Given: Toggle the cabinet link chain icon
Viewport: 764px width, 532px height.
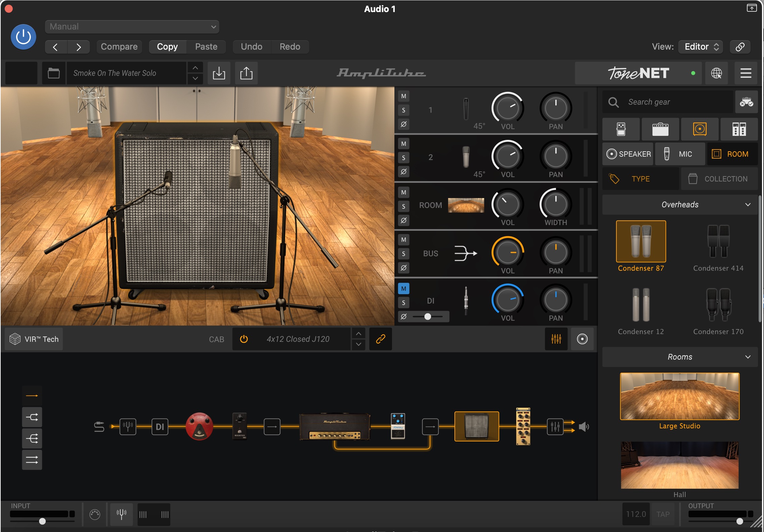Looking at the screenshot, I should pos(381,339).
